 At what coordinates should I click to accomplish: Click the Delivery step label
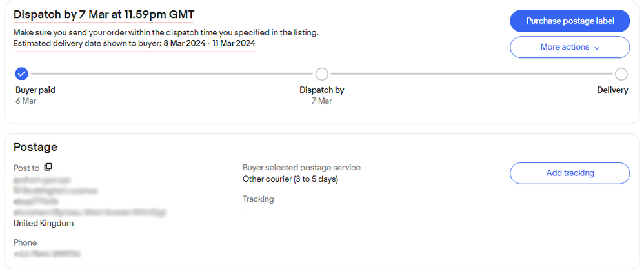[x=612, y=90]
